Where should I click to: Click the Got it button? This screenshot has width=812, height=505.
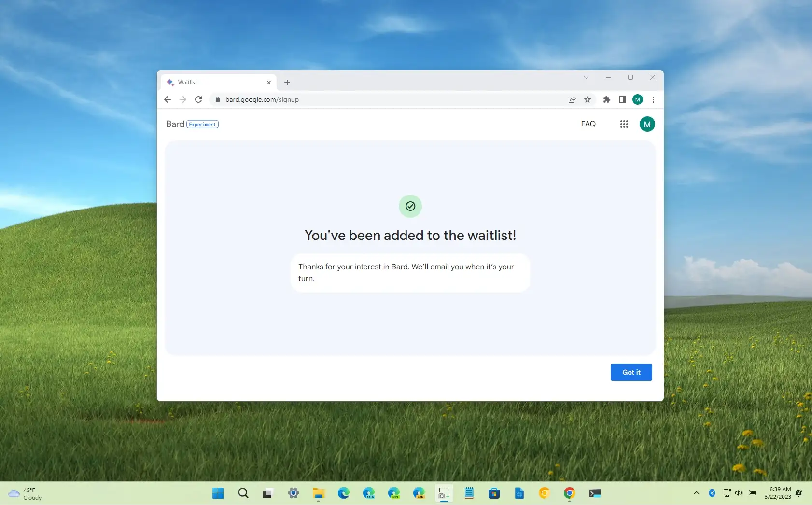631,372
